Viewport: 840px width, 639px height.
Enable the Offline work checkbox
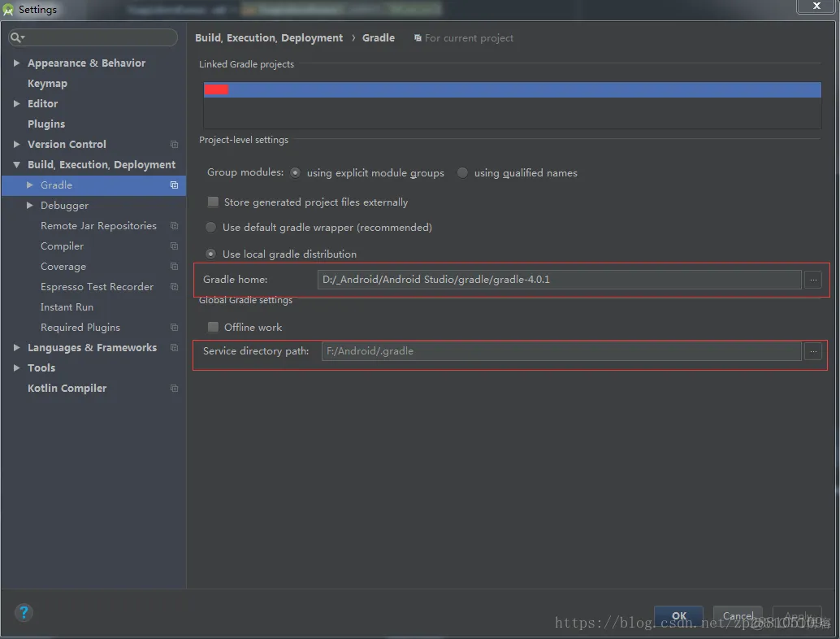(x=213, y=327)
